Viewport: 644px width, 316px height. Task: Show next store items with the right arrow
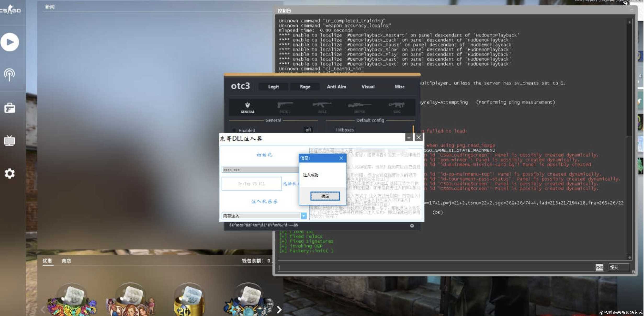279,310
